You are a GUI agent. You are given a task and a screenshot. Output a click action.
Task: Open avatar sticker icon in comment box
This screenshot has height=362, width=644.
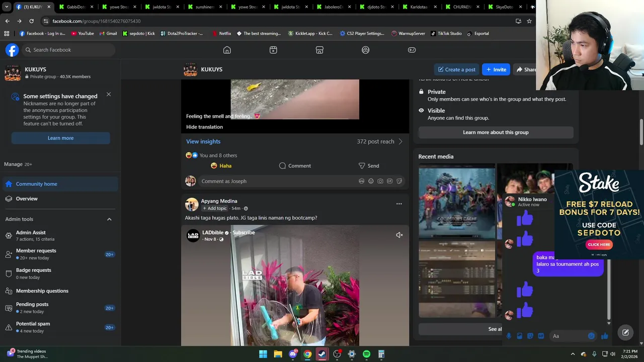[x=361, y=181]
